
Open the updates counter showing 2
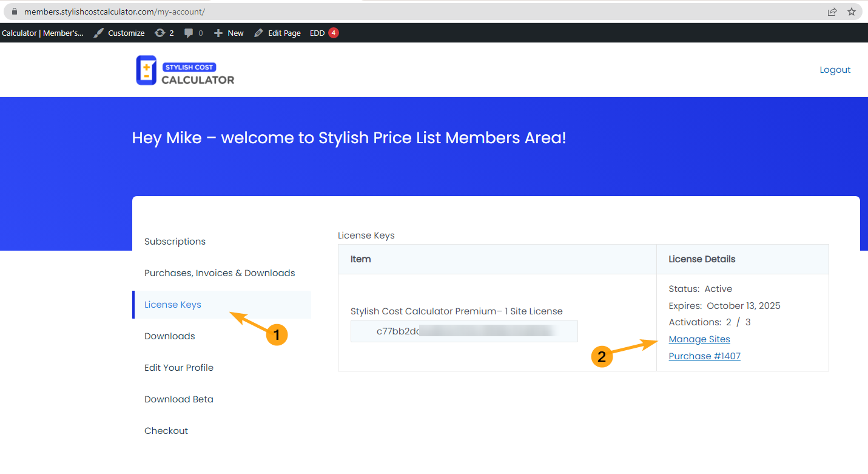click(164, 33)
